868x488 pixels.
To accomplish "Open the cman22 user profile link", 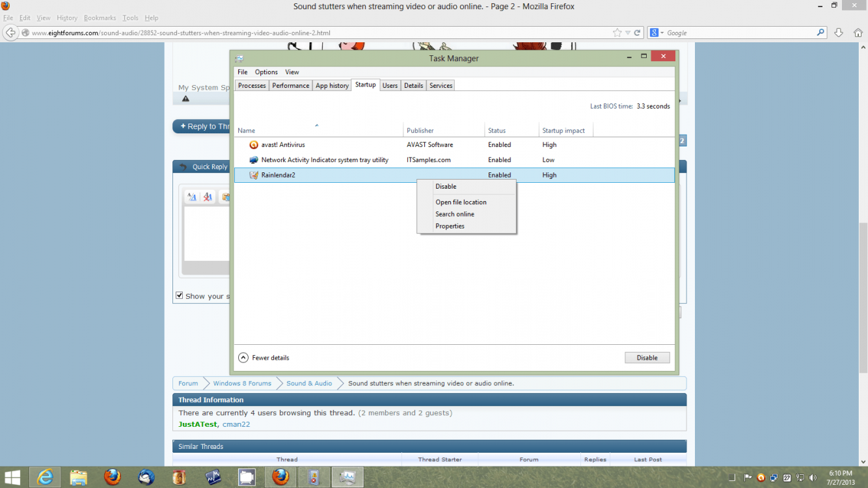I will [x=236, y=424].
